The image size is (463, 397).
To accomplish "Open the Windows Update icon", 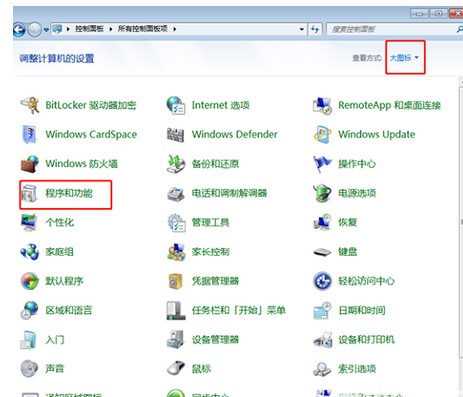I will click(x=322, y=134).
